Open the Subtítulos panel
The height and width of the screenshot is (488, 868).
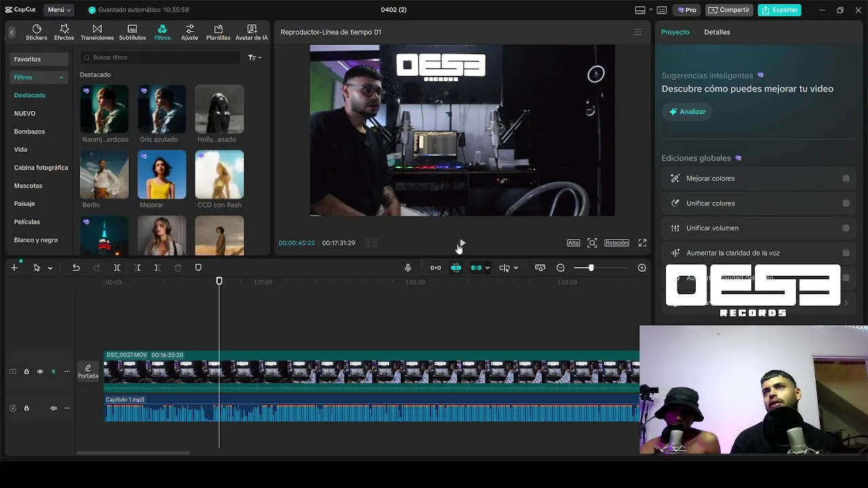tap(132, 33)
